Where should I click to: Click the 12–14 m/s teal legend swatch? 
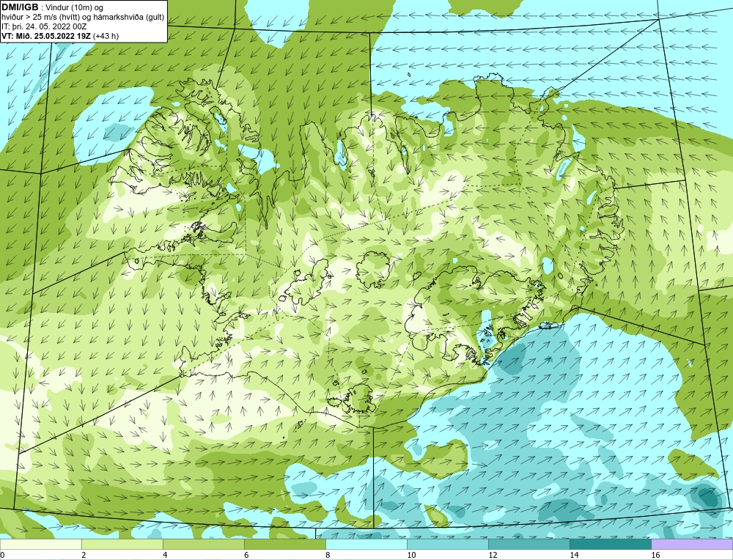(528, 544)
